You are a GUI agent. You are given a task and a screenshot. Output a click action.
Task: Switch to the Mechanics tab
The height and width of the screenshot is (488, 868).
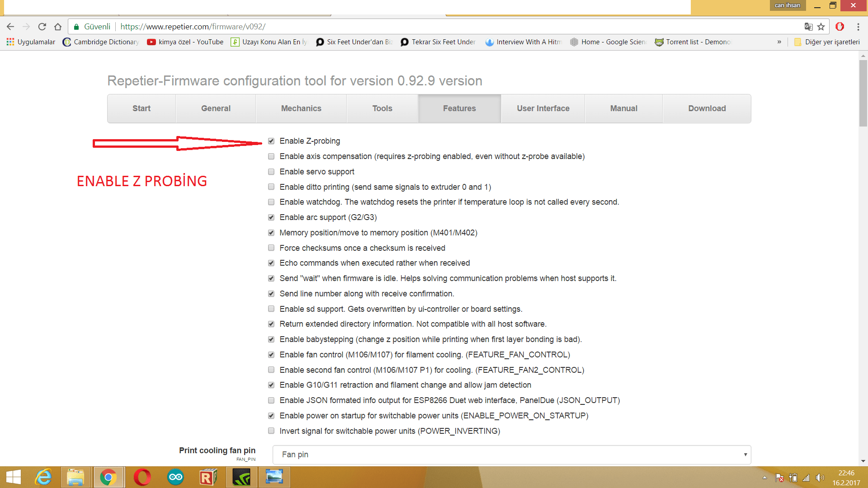301,108
